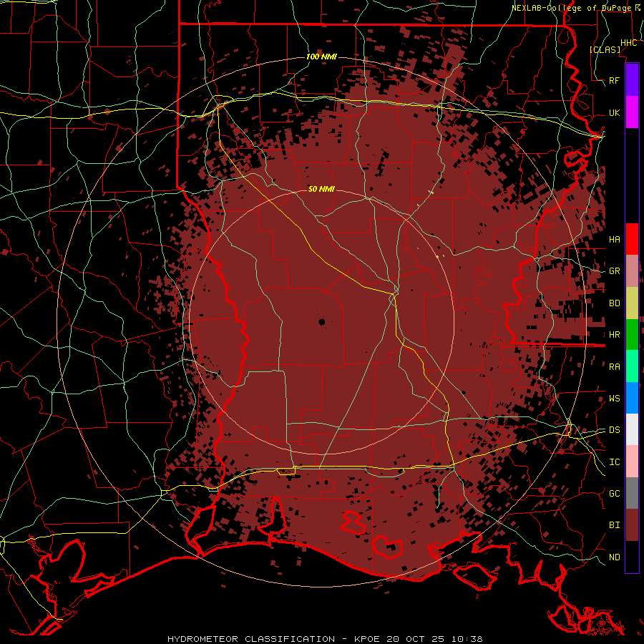
Task: Click the "100 NMI" range ring label
Action: (x=321, y=57)
